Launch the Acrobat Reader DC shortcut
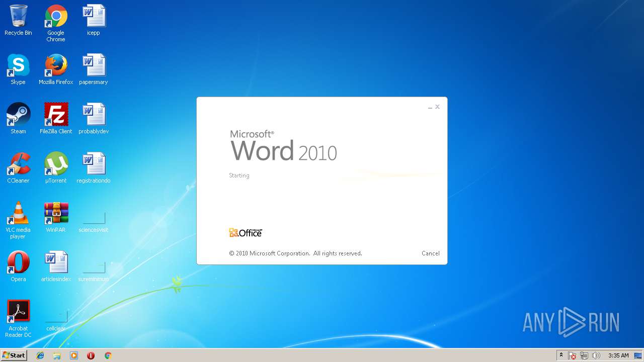Screen dimensions: 644x362 click(x=18, y=319)
